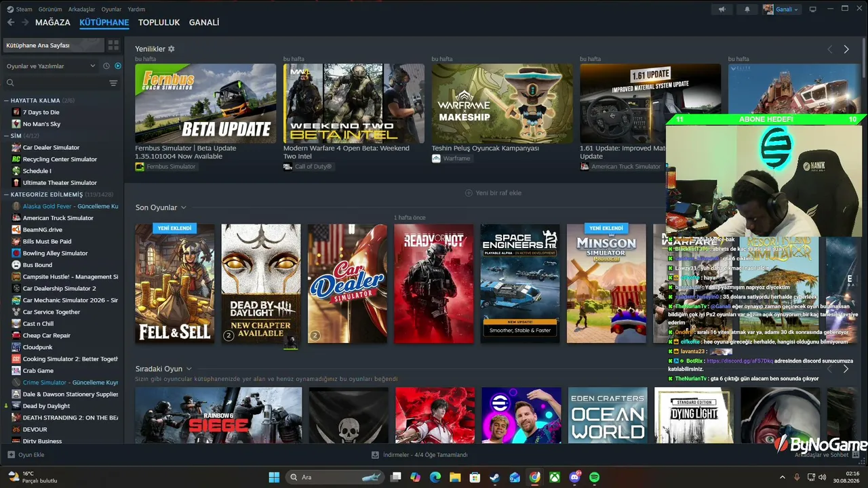Image resolution: width=868 pixels, height=488 pixels.
Task: Switch to Big Picture mode icon
Action: pyautogui.click(x=812, y=9)
